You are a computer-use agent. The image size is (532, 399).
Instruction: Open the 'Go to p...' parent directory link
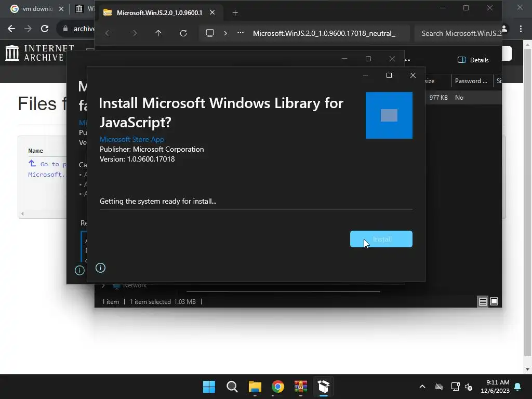(x=47, y=164)
